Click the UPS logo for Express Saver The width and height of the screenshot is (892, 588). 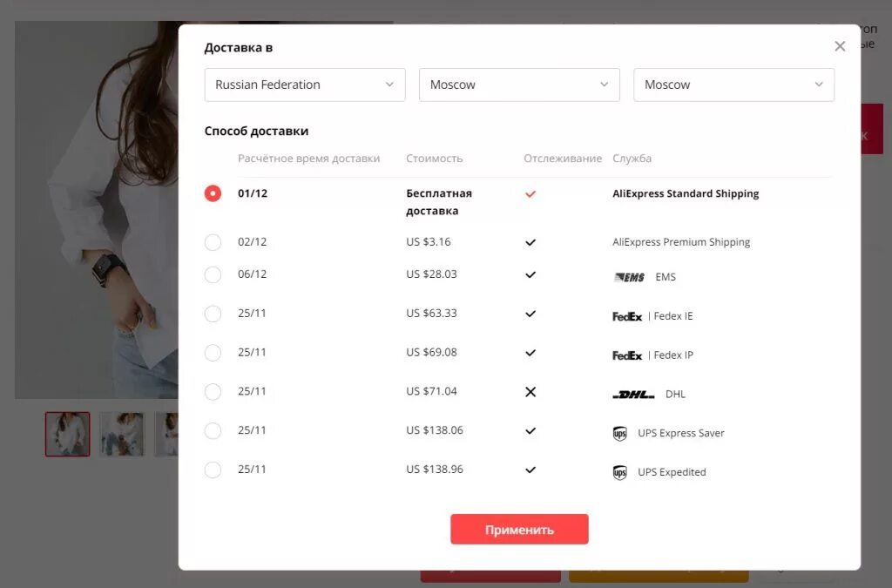[x=619, y=434]
